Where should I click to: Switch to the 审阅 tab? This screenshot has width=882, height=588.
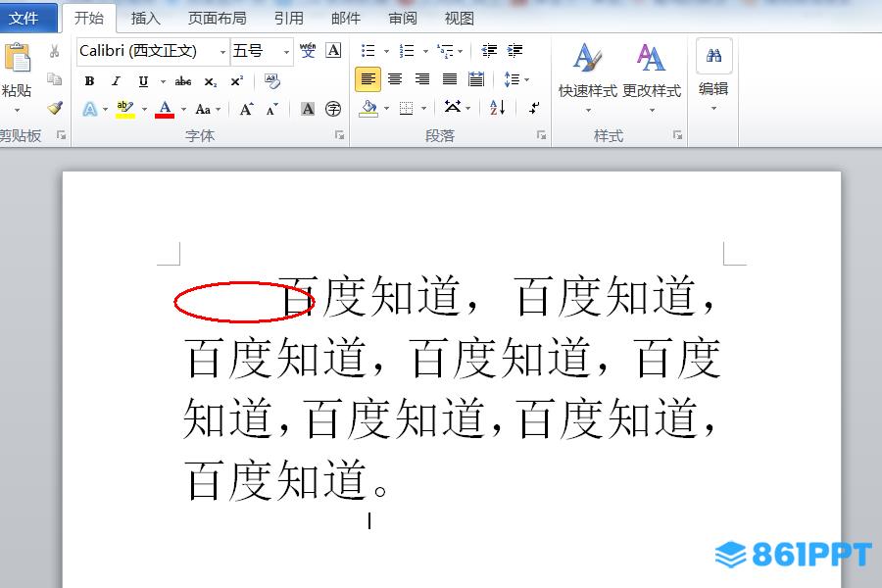coord(403,19)
